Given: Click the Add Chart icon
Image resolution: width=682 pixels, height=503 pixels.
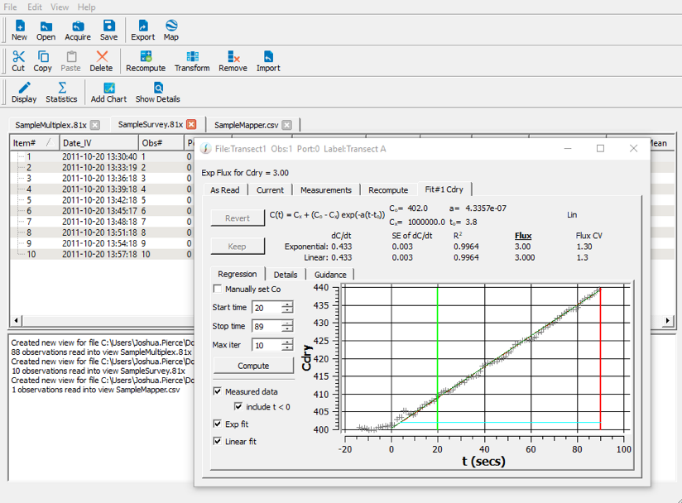Looking at the screenshot, I should [108, 89].
